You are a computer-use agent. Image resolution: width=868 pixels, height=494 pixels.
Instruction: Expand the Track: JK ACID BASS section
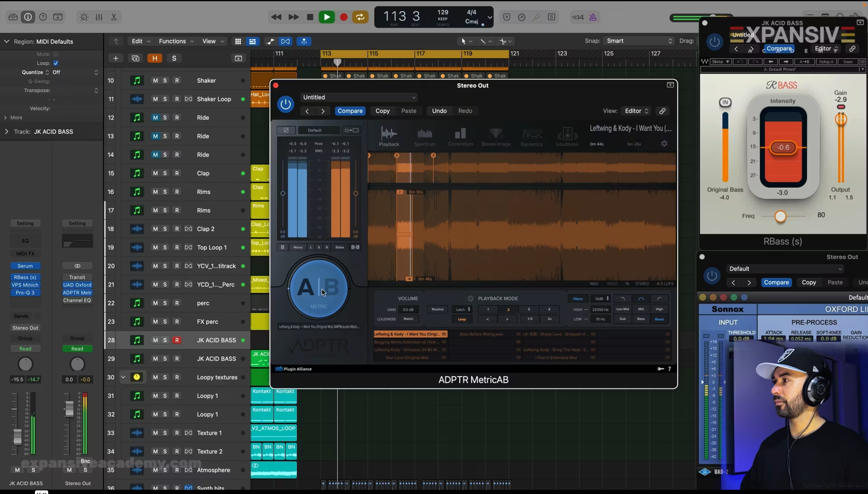(x=6, y=131)
